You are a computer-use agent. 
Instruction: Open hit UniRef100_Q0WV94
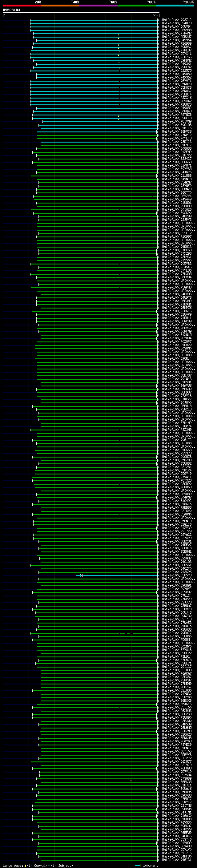[x=177, y=26]
